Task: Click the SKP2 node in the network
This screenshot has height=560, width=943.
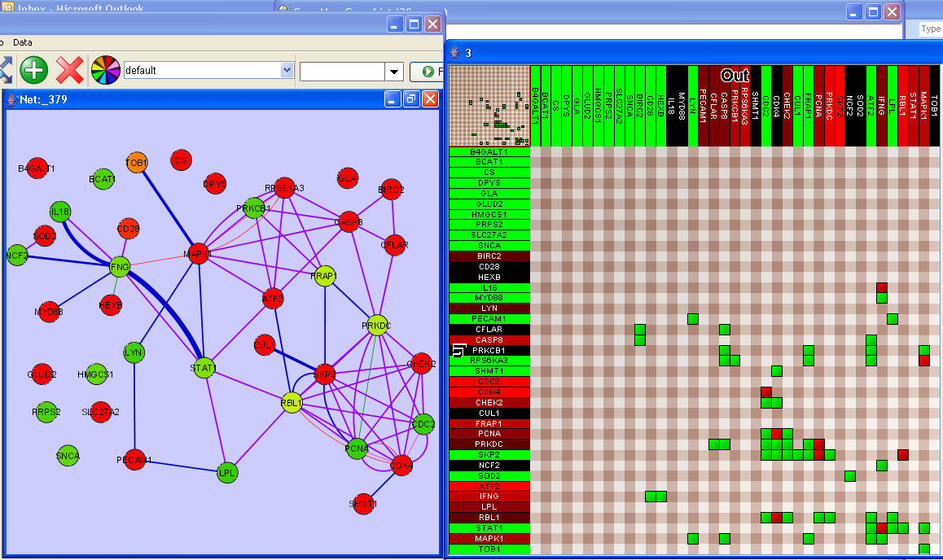Action: pos(325,374)
